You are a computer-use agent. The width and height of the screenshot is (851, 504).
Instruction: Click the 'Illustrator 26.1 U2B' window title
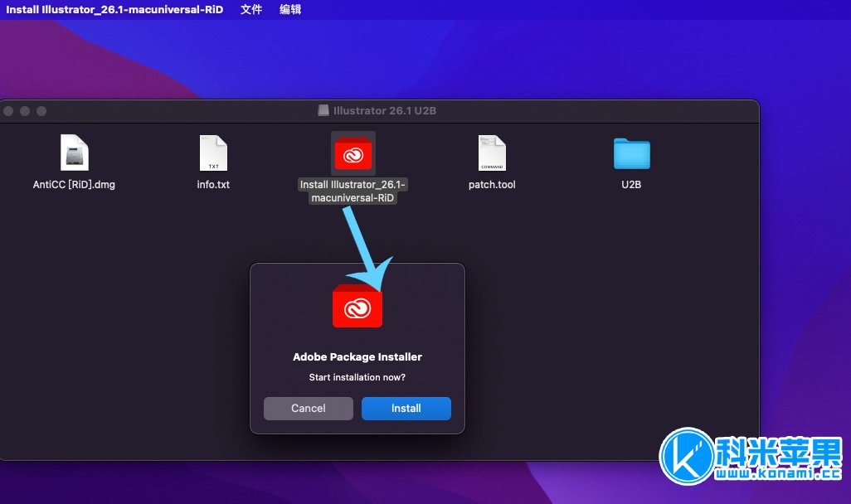385,111
